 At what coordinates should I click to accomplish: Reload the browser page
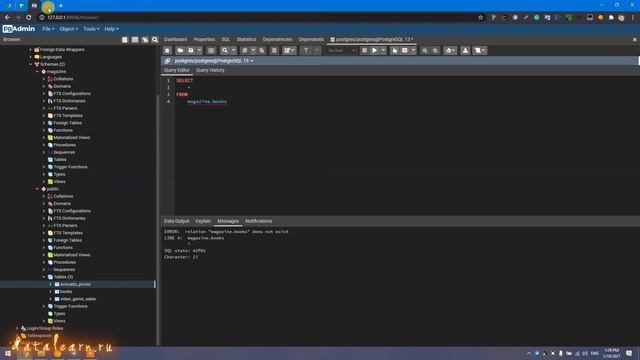point(29,18)
